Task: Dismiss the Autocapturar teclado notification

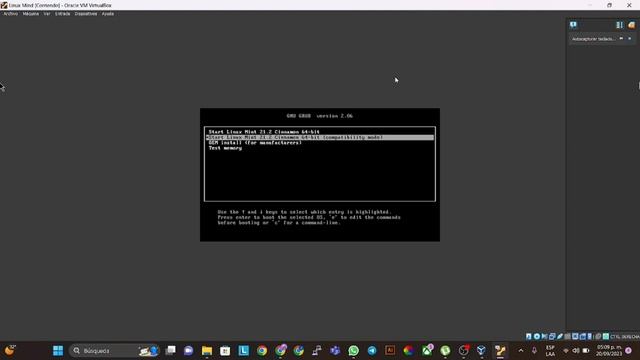Action: 629,39
